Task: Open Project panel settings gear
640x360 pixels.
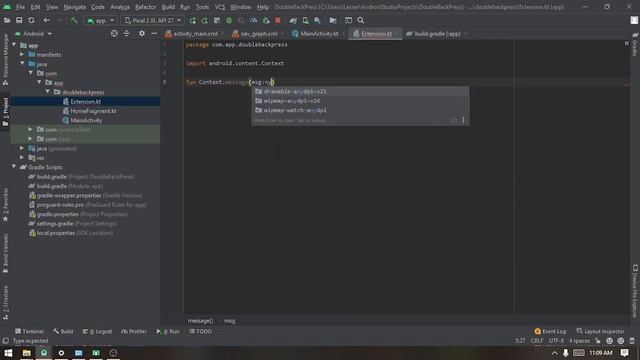Action: pyautogui.click(x=142, y=34)
